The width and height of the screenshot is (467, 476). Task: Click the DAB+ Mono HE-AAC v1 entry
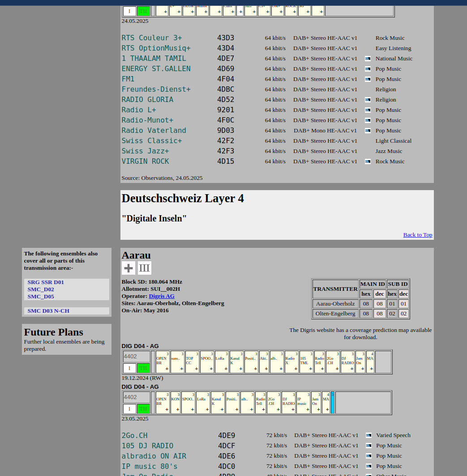tap(325, 131)
